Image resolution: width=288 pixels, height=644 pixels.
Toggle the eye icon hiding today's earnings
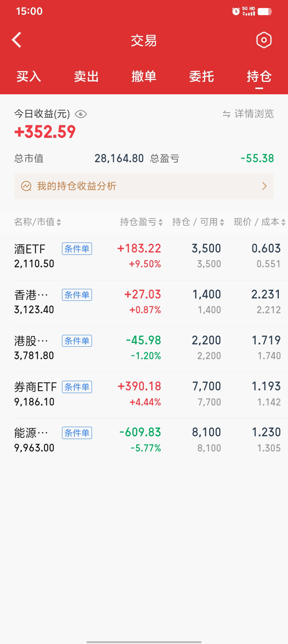81,114
